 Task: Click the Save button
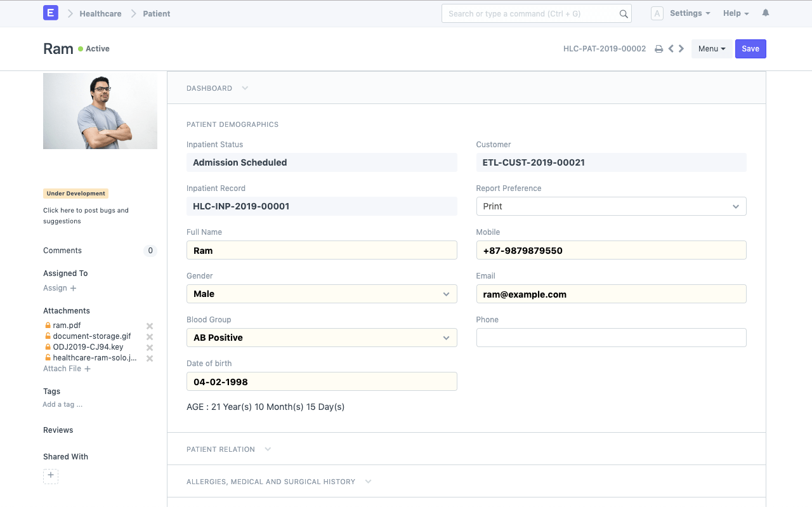pyautogui.click(x=750, y=49)
